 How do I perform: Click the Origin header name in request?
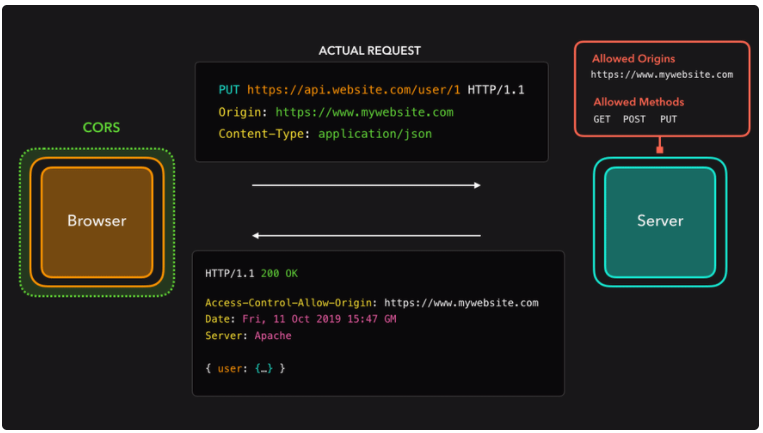pos(242,112)
